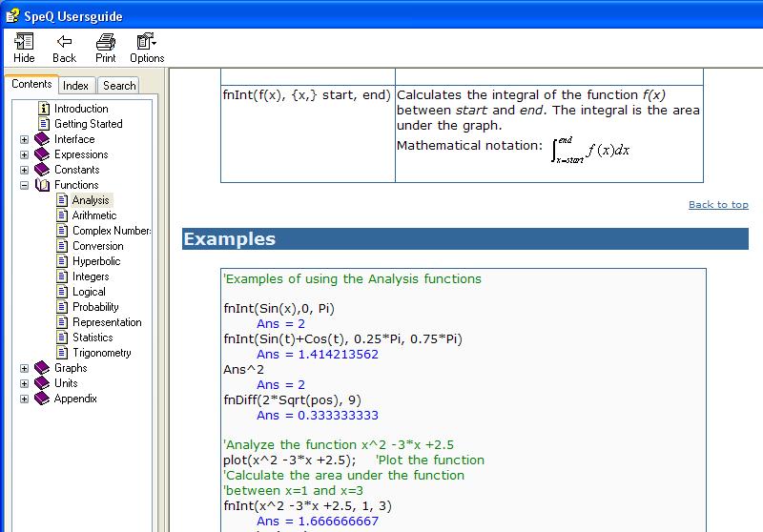
Task: Click the Representation page icon
Action: (x=62, y=322)
